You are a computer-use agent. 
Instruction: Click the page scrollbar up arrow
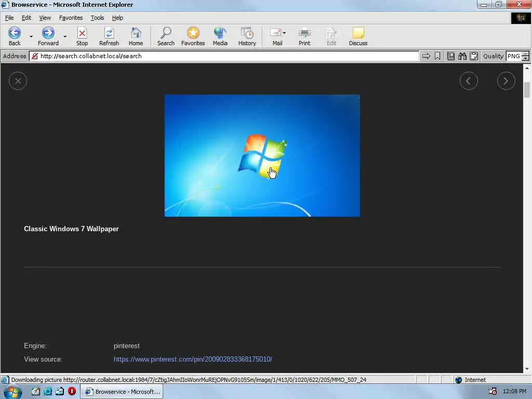(x=527, y=68)
